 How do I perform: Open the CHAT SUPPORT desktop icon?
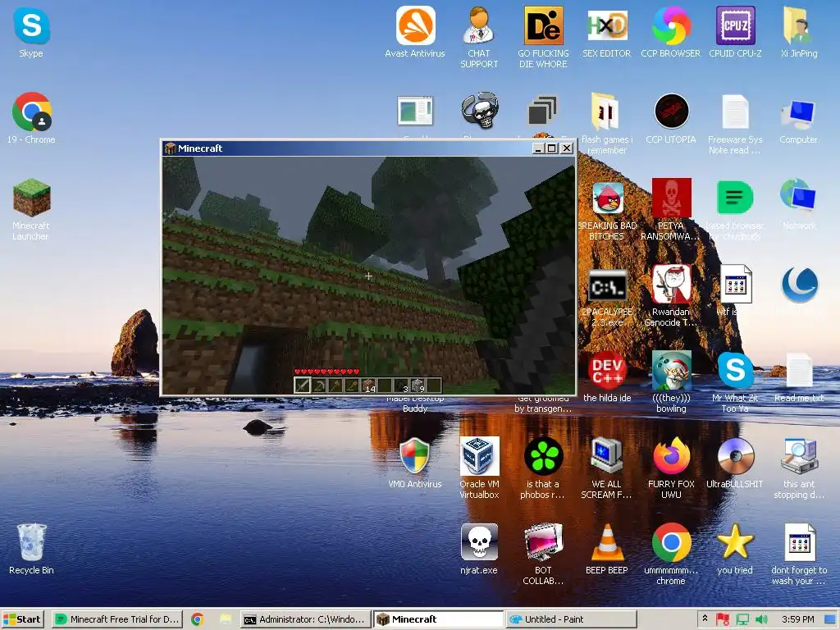[x=479, y=38]
